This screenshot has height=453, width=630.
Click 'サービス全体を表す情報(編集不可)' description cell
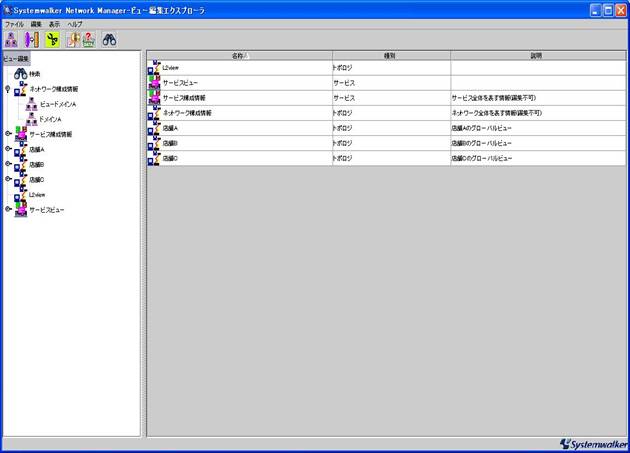[538, 98]
